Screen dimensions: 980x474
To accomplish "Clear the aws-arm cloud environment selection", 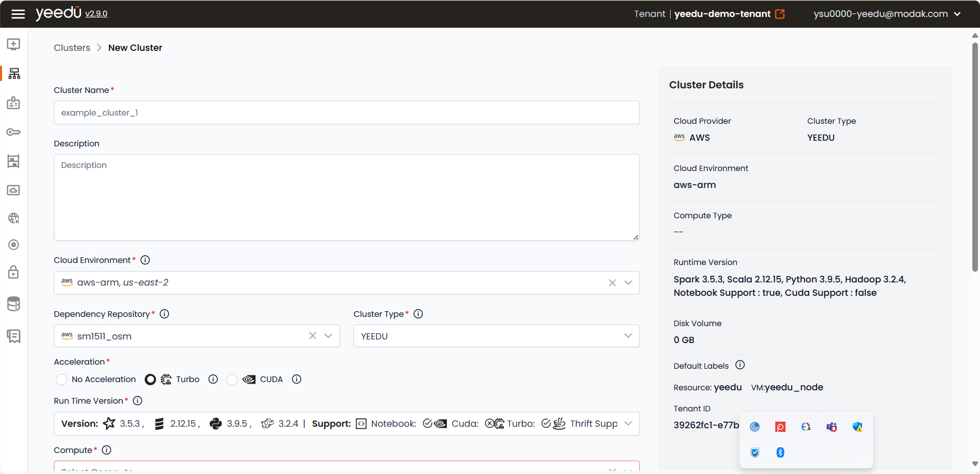I will coord(612,283).
